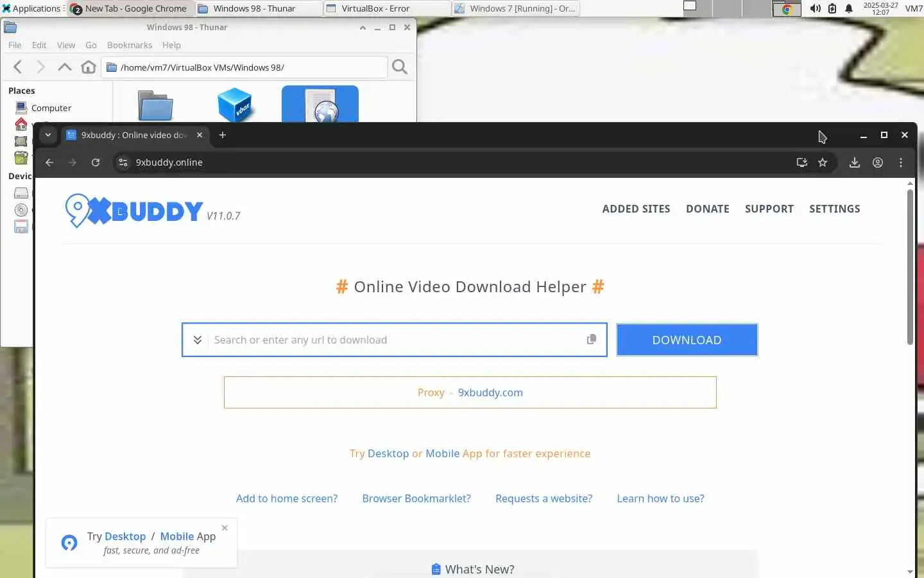Screen dimensions: 924x578
Task: Open Thunar Go menu
Action: (x=91, y=45)
